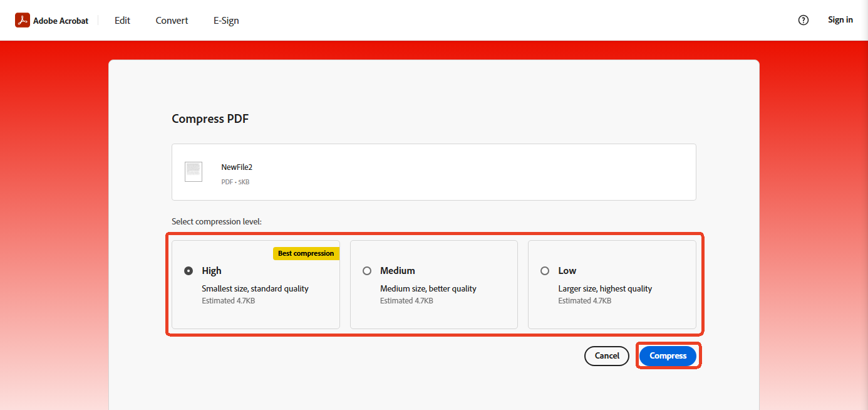Open the Help question mark icon
The width and height of the screenshot is (868, 410).
803,20
